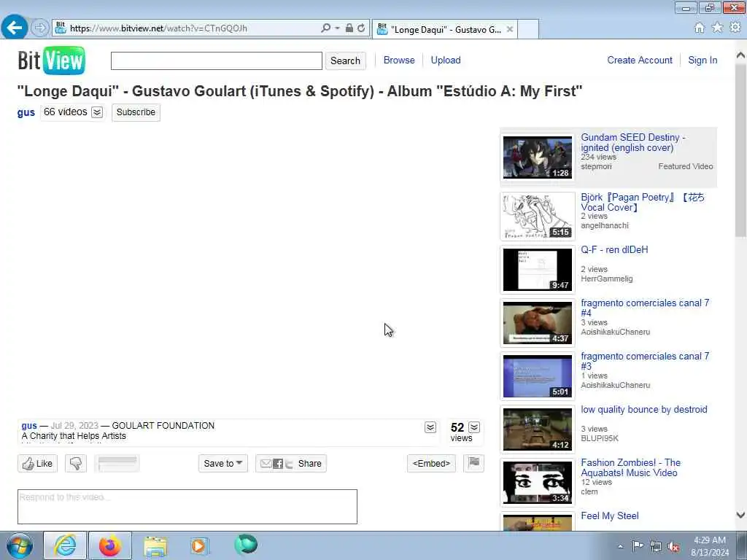Viewport: 747px width, 560px height.
Task: Expand the video description chevron
Action: click(x=430, y=427)
